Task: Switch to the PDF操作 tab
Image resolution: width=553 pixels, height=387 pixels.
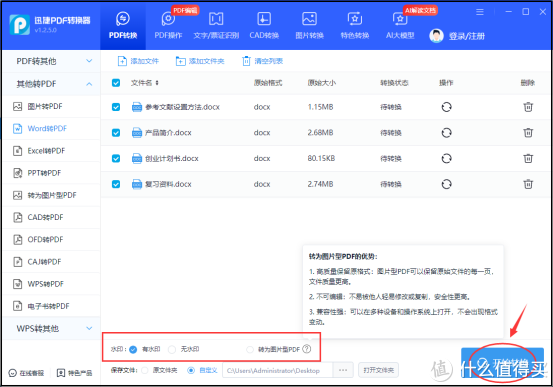Action: pos(168,26)
